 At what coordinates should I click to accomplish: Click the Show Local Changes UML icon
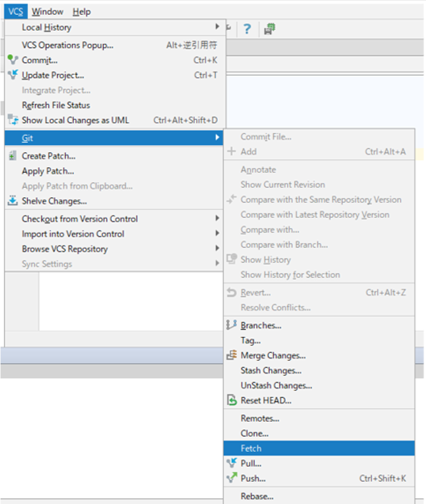click(x=13, y=120)
